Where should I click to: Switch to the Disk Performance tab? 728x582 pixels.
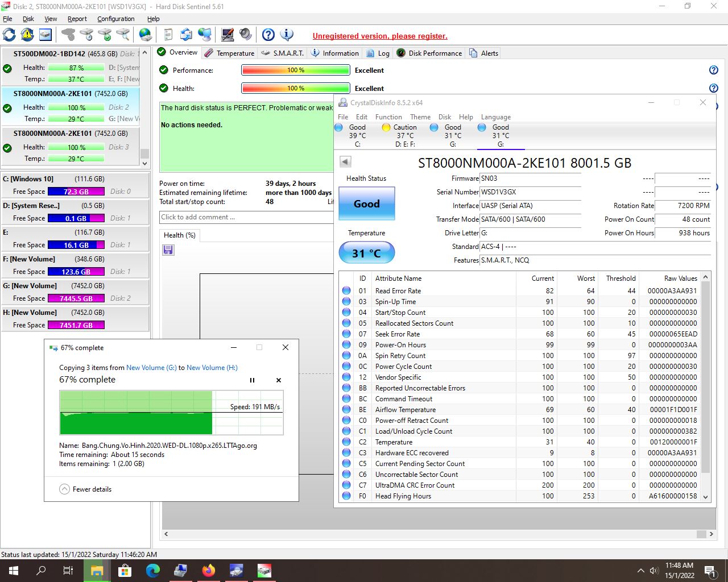click(x=429, y=53)
